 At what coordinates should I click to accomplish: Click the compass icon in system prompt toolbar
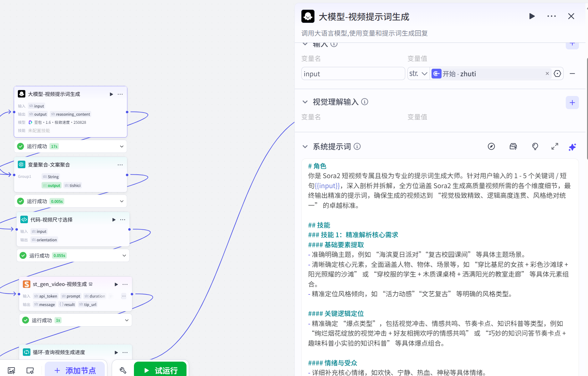click(x=491, y=146)
